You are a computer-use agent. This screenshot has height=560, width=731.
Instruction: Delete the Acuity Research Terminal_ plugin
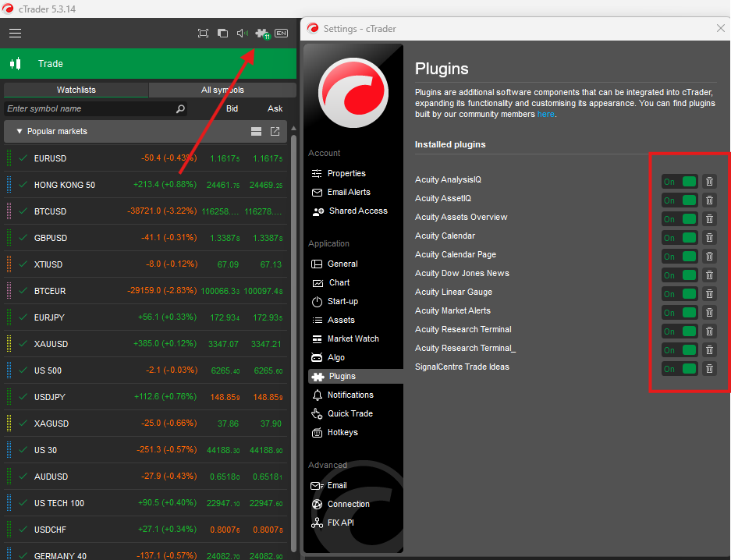click(x=709, y=350)
